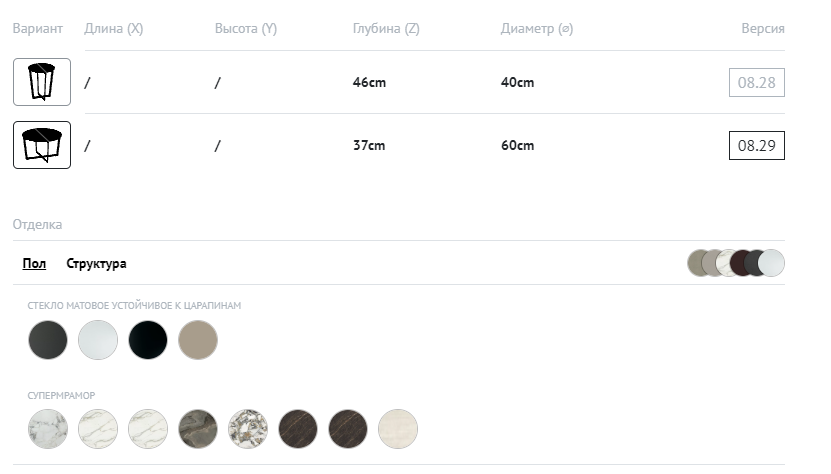Select the first white supermarble swatch
This screenshot has height=474, width=831.
click(x=48, y=428)
